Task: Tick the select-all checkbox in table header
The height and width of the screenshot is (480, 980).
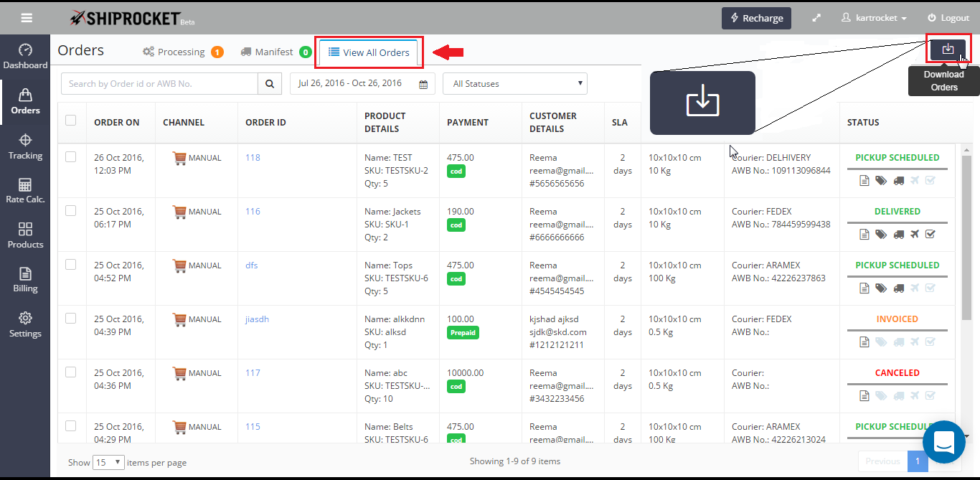Action: pyautogui.click(x=71, y=121)
